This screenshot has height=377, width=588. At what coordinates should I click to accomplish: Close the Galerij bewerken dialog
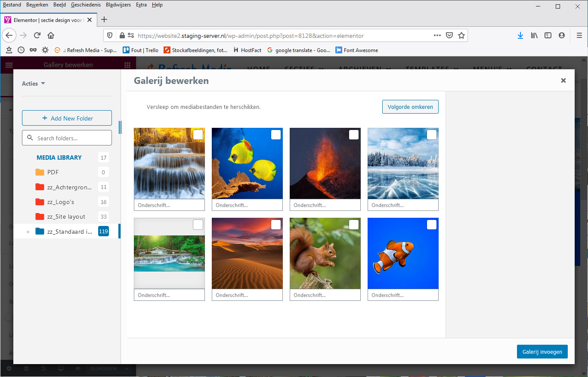[x=563, y=80]
